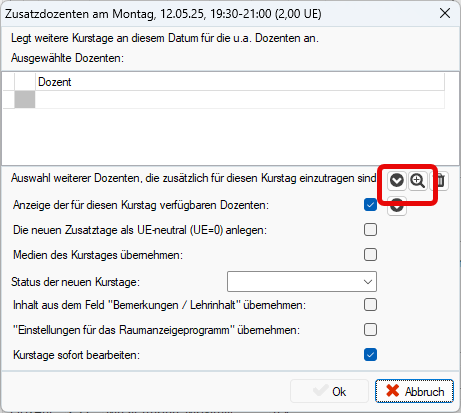Viewport: 461px width, 413px height.
Task: Click the down-arrow icon left of the magnifier
Action: [x=397, y=181]
